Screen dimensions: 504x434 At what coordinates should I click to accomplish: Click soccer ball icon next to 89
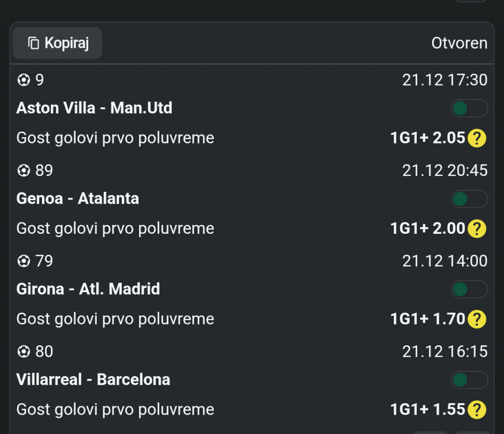point(24,171)
